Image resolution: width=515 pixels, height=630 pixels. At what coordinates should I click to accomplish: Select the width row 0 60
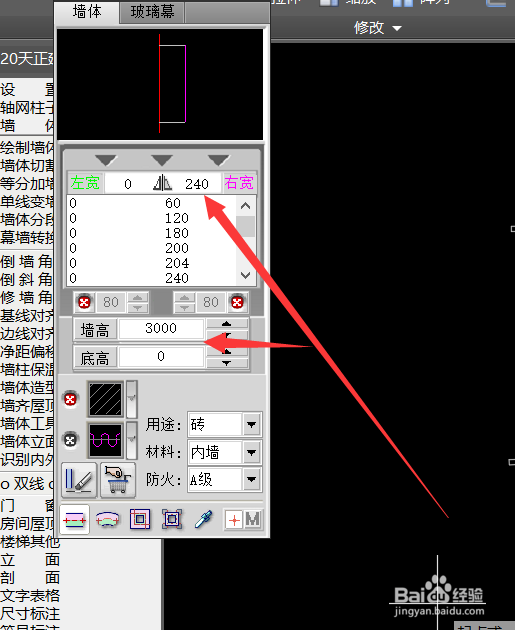[x=152, y=203]
